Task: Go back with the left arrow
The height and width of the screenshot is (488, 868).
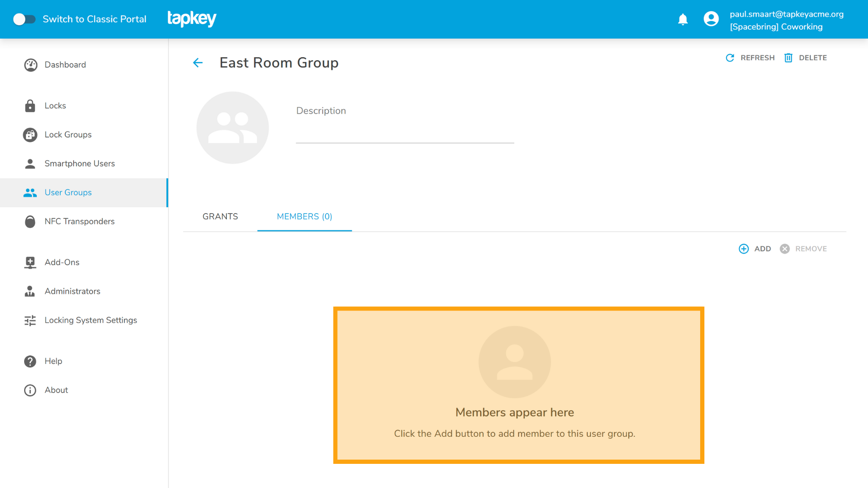Action: (x=198, y=63)
